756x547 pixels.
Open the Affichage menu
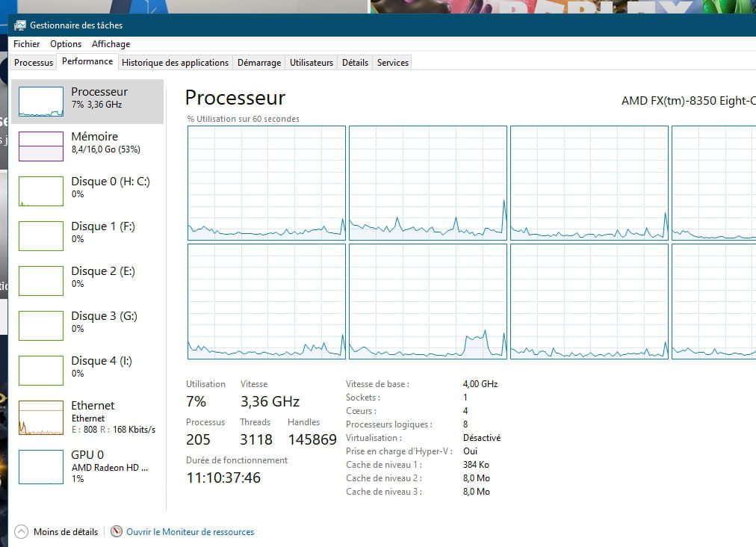point(111,44)
